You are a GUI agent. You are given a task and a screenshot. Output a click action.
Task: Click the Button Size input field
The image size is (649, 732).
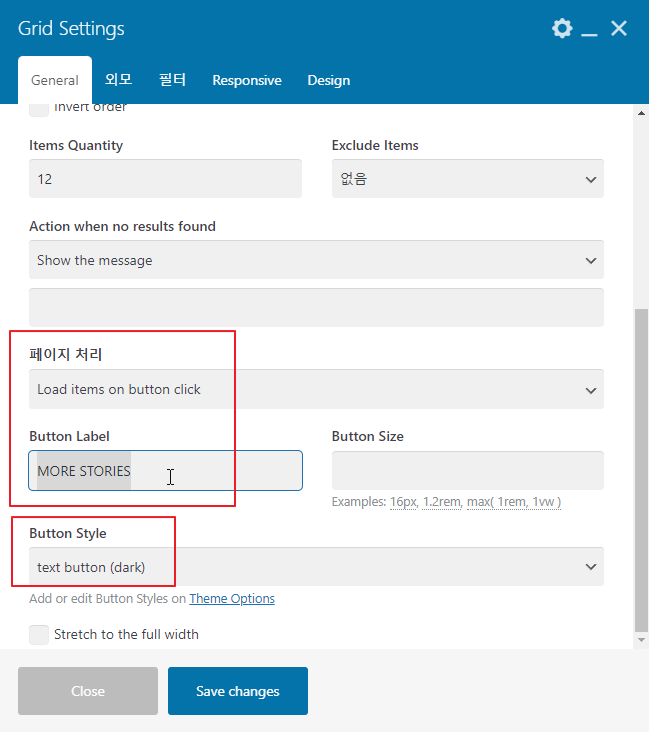(x=468, y=471)
